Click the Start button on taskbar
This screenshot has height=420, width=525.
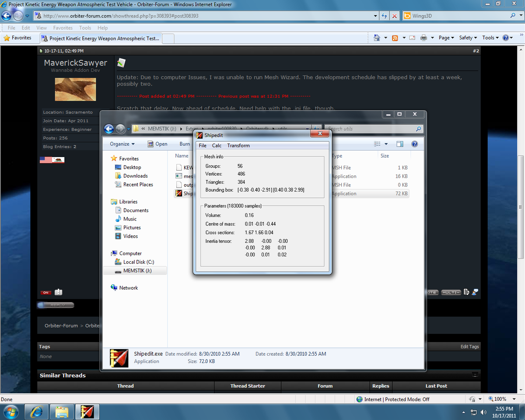coord(10,412)
